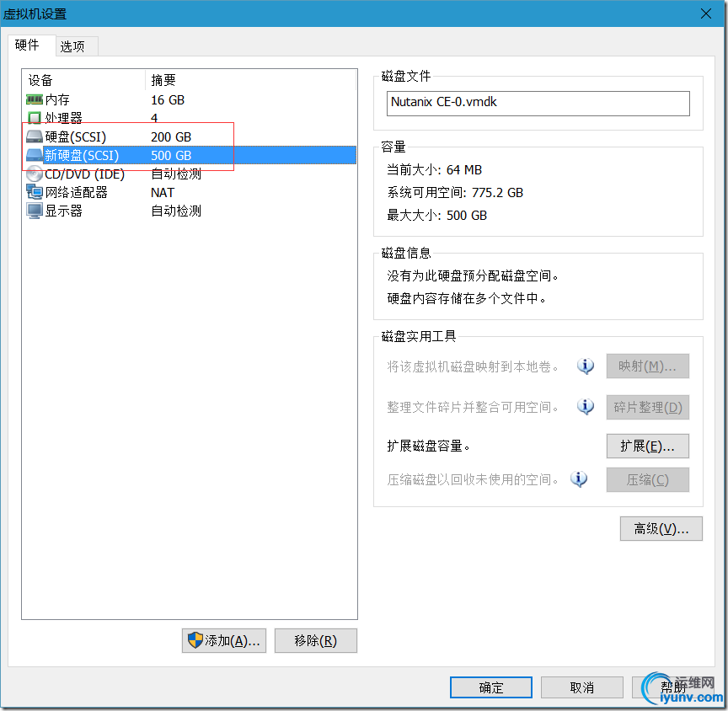728x711 pixels.
Task: Click 扩展(E)... to expand disk capacity
Action: pos(647,446)
